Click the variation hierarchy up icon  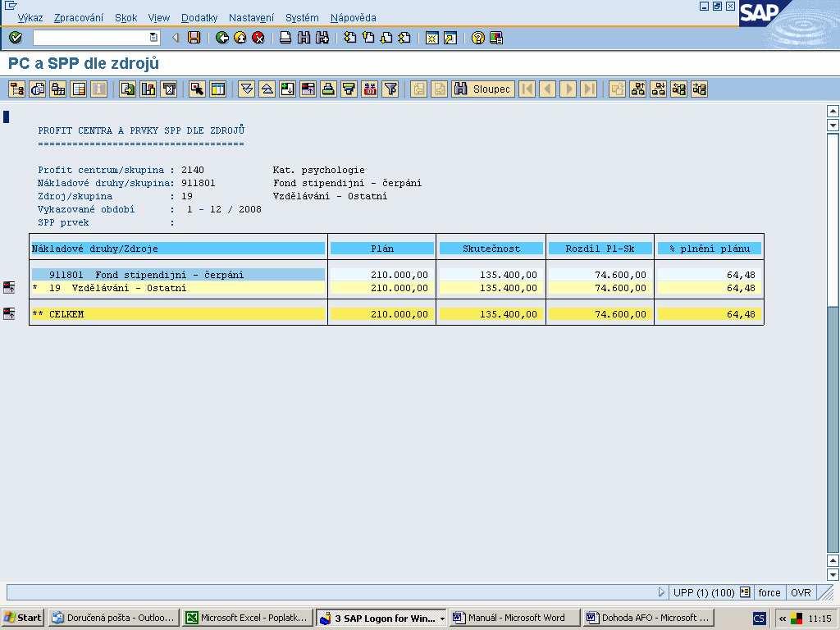[x=637, y=89]
